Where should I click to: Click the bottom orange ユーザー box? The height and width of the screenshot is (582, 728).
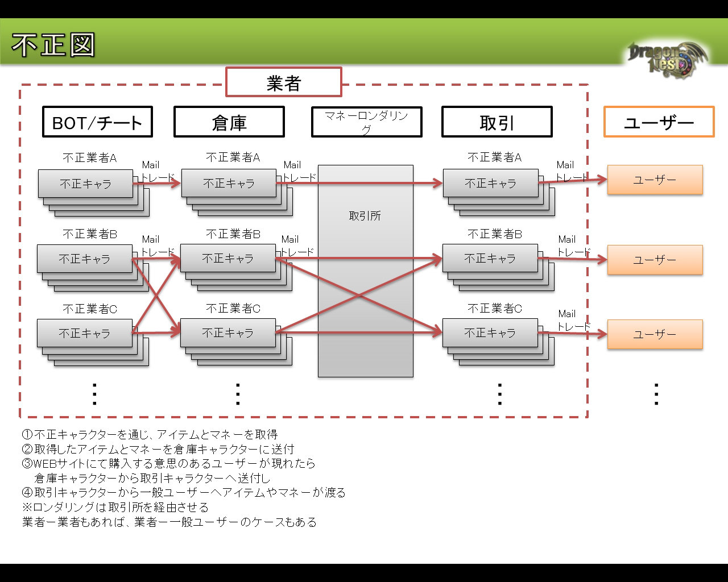(x=655, y=334)
